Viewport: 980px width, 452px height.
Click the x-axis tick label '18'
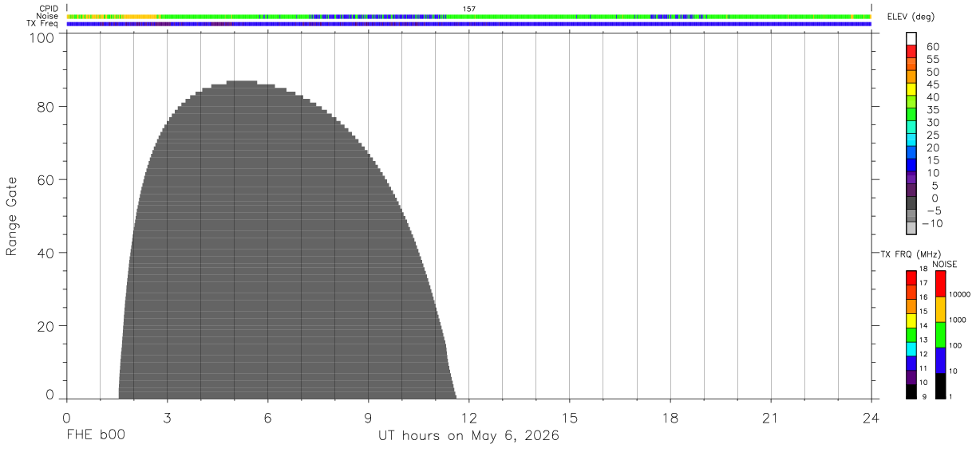pos(670,418)
